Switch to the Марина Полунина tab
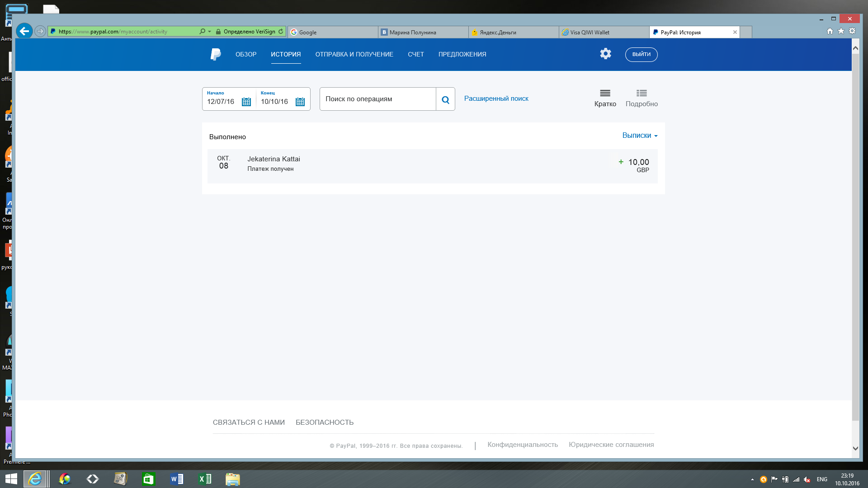The height and width of the screenshot is (488, 868). click(423, 32)
